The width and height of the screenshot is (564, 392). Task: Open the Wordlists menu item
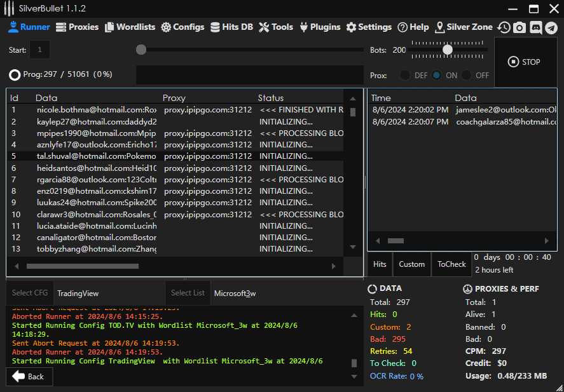coord(130,27)
